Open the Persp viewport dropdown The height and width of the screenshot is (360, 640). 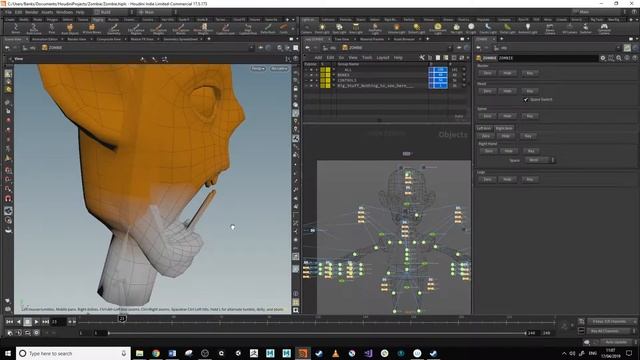click(258, 69)
